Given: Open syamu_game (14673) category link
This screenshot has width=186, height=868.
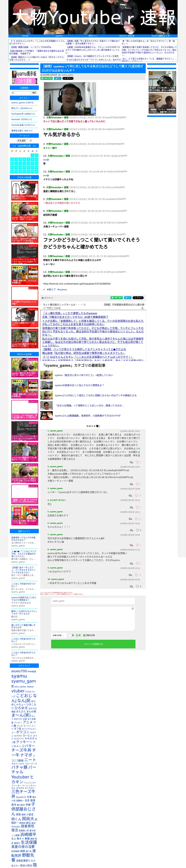Looking at the screenshot, I should pyautogui.click(x=22, y=103).
